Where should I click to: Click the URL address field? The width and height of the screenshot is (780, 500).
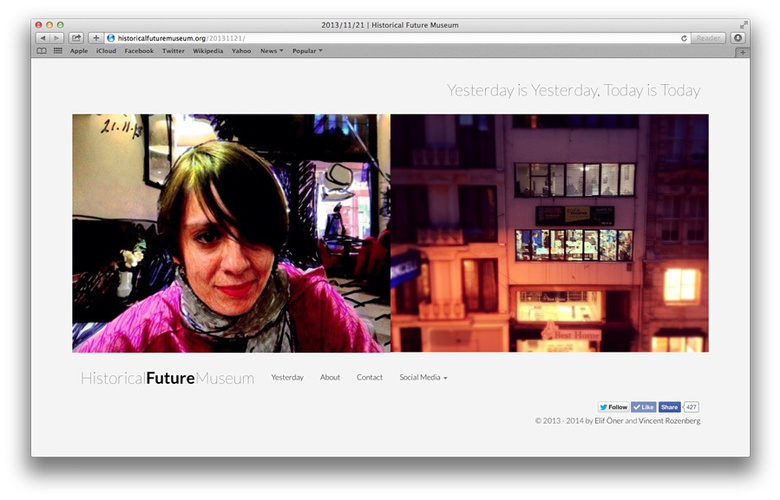click(400, 38)
